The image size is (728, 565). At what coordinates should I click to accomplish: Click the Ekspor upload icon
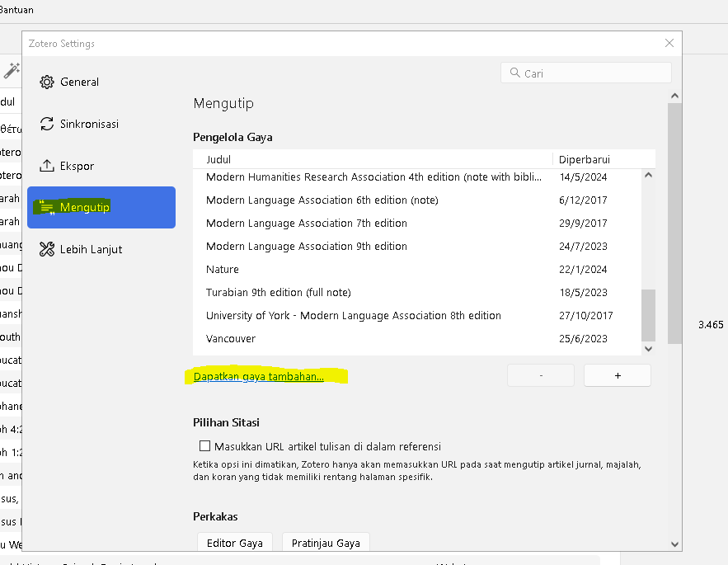(46, 166)
